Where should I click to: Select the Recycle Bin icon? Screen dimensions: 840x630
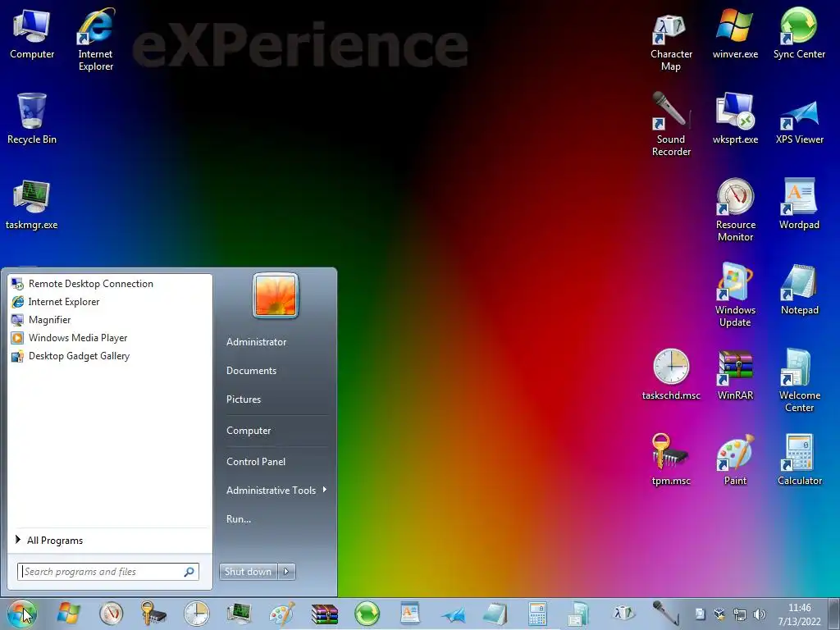(x=32, y=119)
